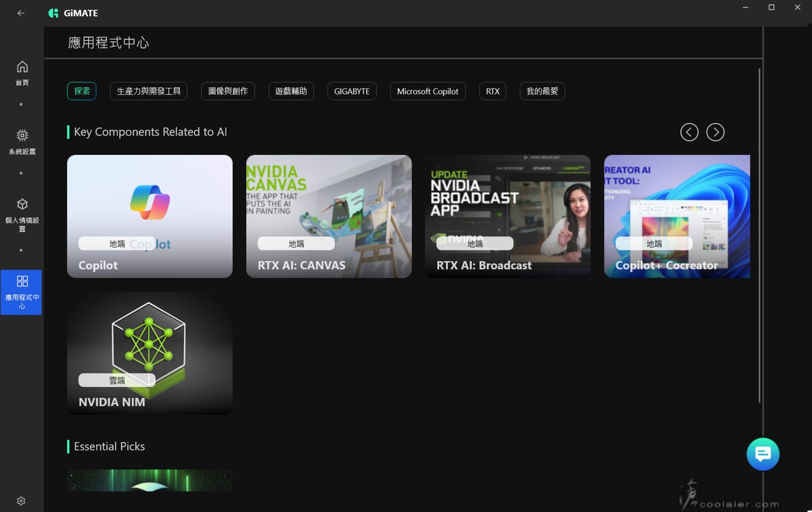Close the GiMATE window
The width and height of the screenshot is (812, 512).
pos(797,7)
